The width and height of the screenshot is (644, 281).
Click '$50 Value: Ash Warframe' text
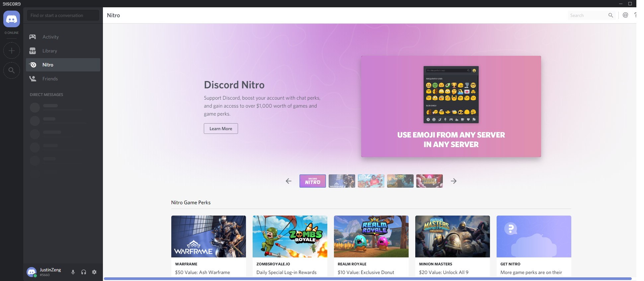click(x=202, y=272)
